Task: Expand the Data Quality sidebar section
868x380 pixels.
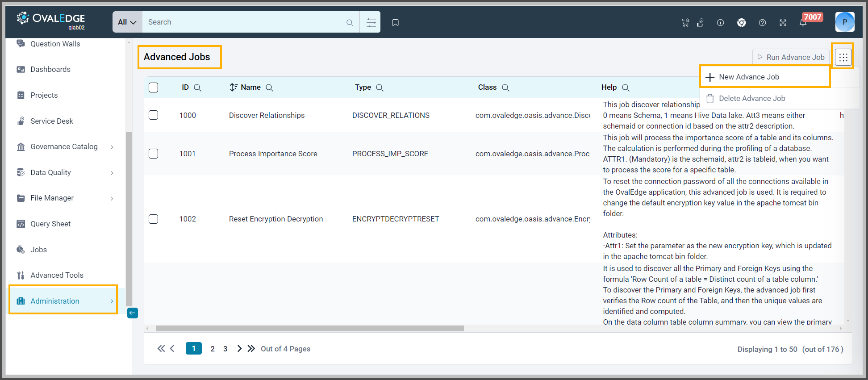Action: [x=112, y=173]
